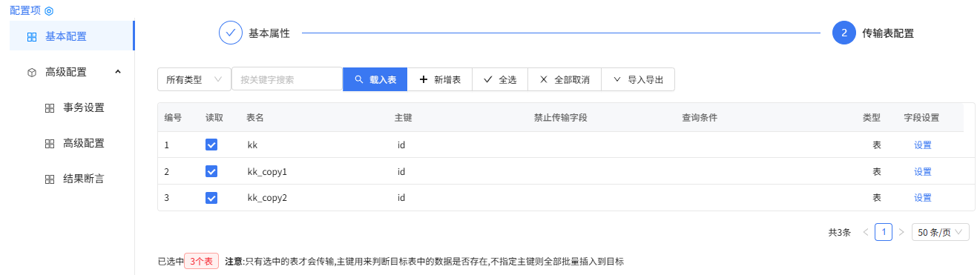Image resolution: width=980 pixels, height=275 pixels.
Task: Open 设置 field settings for kk_copy2
Action: 923,198
